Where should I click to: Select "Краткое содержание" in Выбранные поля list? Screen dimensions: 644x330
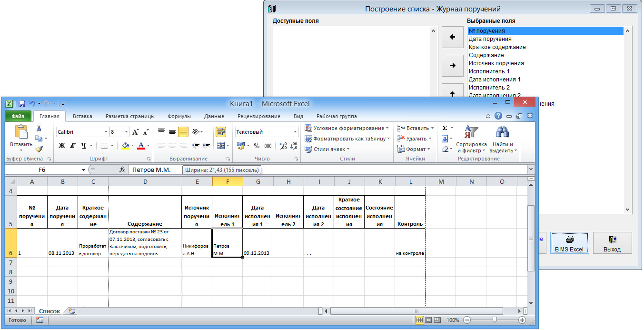click(497, 47)
